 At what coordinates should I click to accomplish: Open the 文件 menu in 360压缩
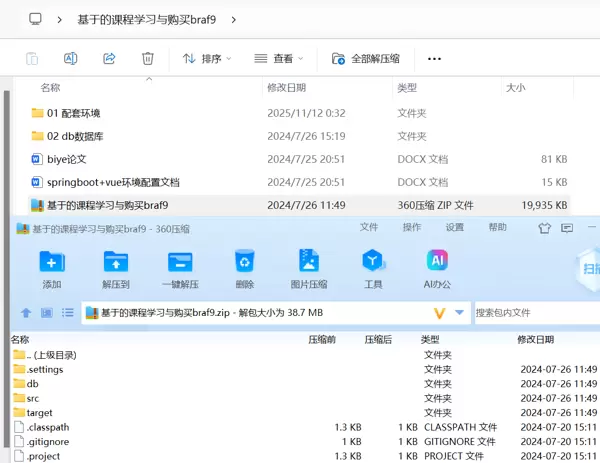[369, 228]
